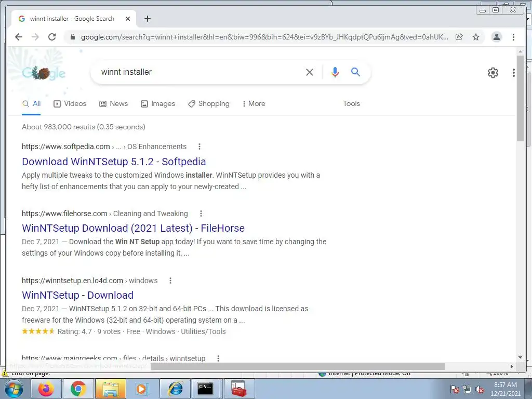Open the red toolbox taskbar app

(x=239, y=389)
